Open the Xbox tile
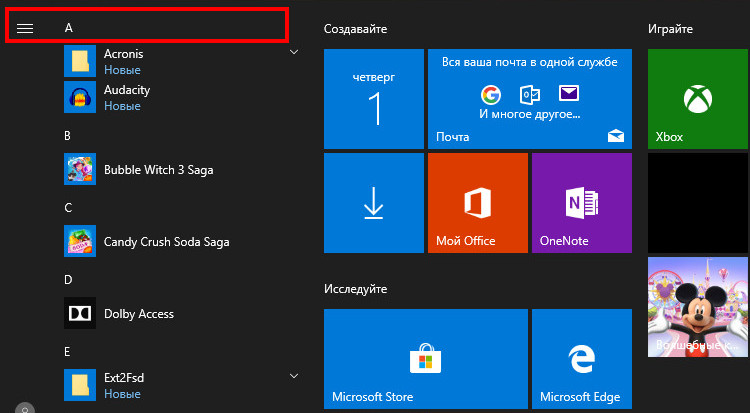 698,99
